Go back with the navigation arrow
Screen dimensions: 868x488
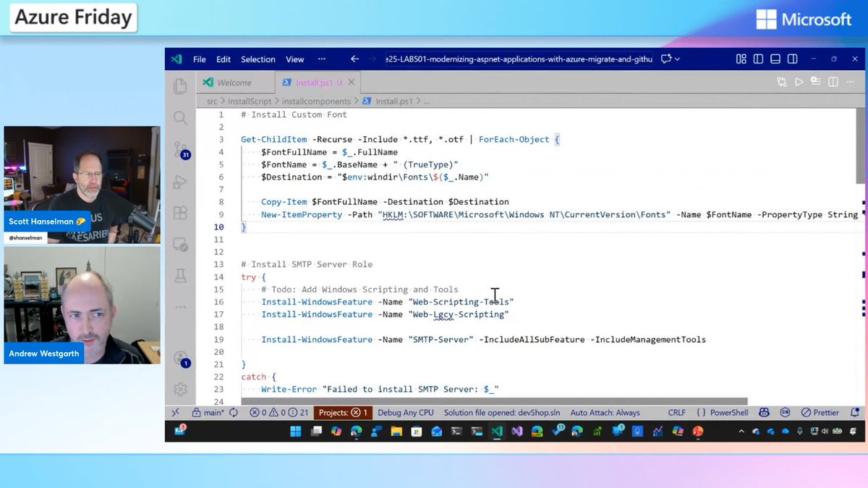(x=354, y=59)
